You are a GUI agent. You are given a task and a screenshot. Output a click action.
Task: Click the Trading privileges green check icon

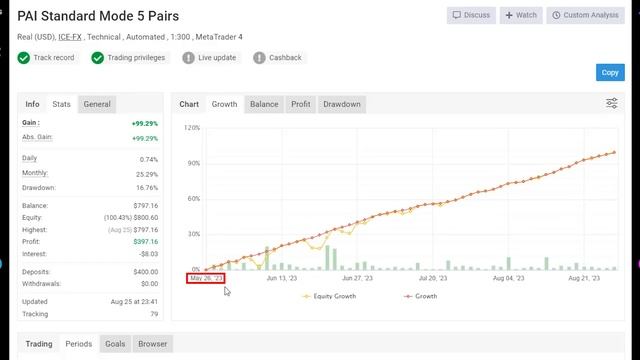coord(98,58)
